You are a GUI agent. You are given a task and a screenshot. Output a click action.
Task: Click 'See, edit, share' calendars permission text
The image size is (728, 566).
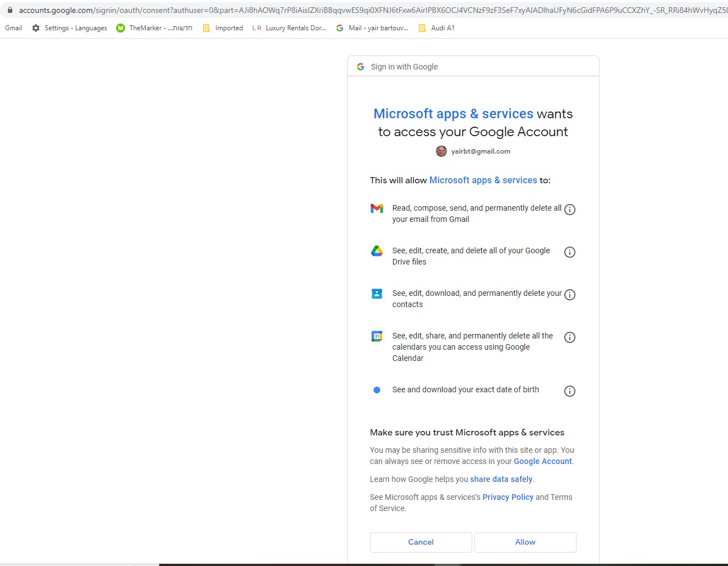[473, 347]
